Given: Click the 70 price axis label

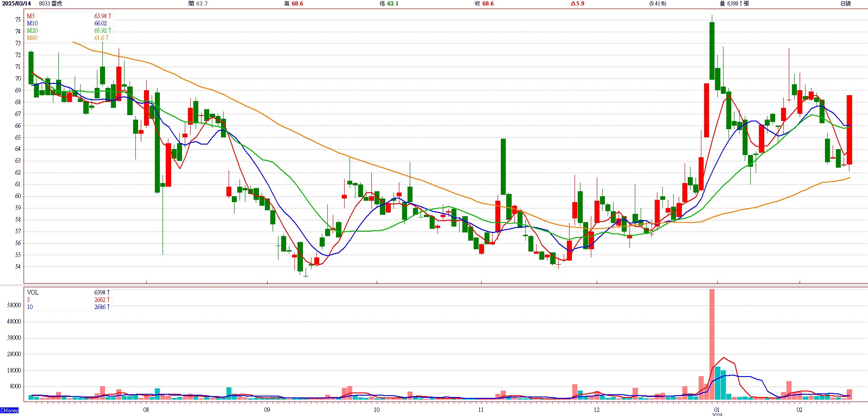Looking at the screenshot, I should (x=18, y=79).
